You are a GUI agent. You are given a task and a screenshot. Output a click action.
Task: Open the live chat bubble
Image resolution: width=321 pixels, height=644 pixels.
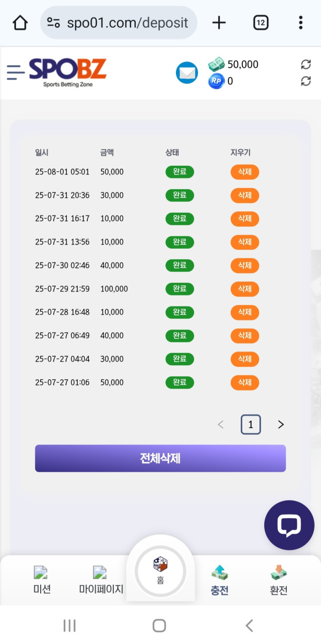point(289,525)
